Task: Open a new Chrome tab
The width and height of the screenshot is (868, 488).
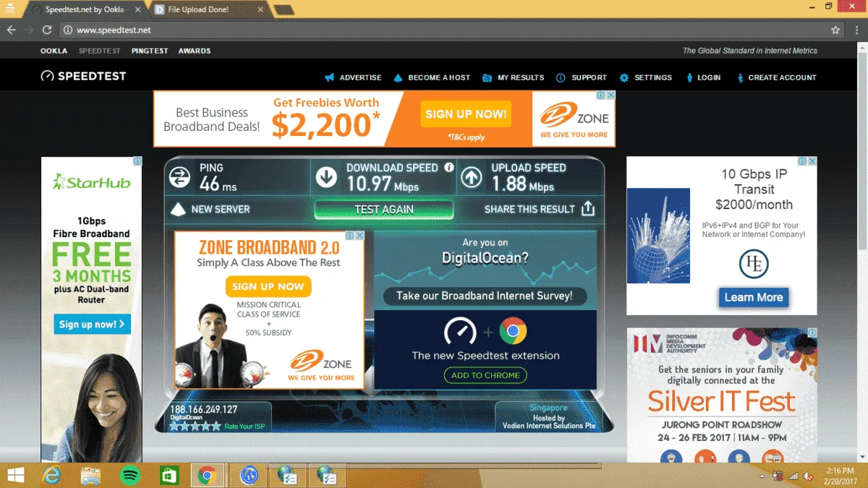Action: 284,9
